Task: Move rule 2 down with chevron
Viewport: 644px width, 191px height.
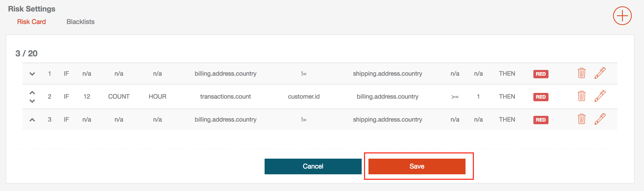Action: pos(32,101)
